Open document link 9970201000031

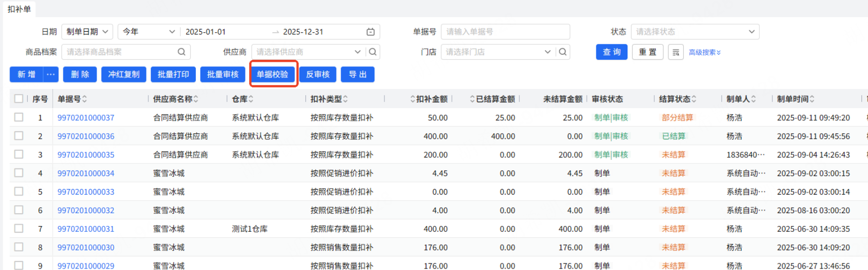pyautogui.click(x=86, y=229)
